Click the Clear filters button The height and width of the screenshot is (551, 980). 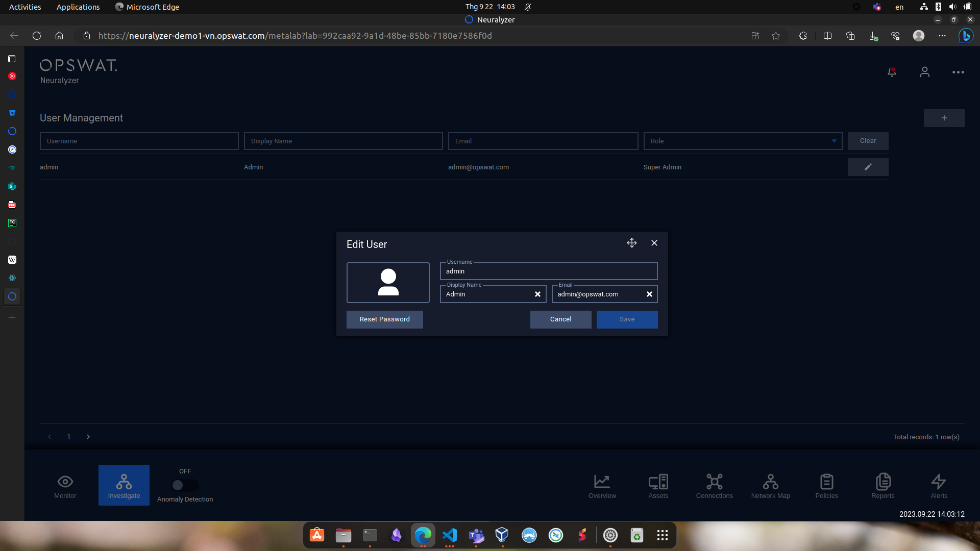(x=868, y=141)
